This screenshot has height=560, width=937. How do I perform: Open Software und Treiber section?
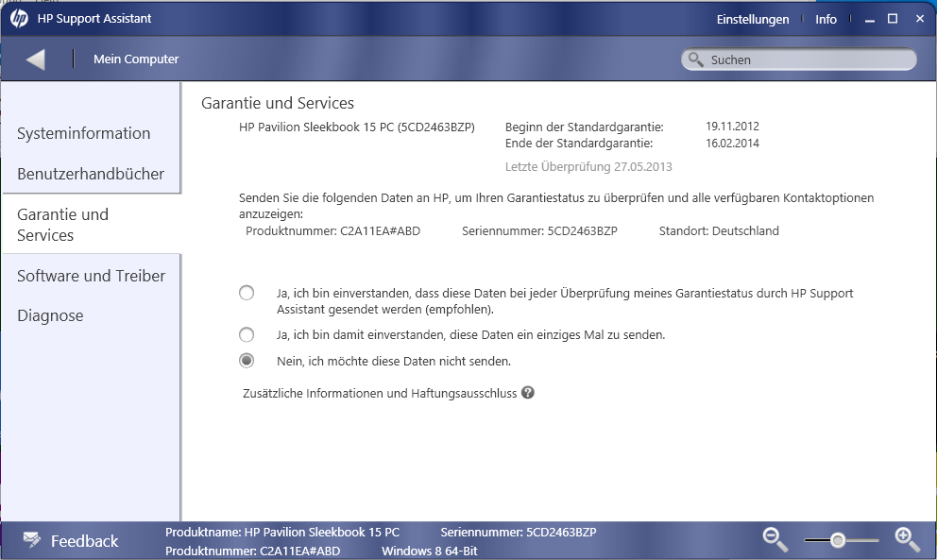coord(91,276)
